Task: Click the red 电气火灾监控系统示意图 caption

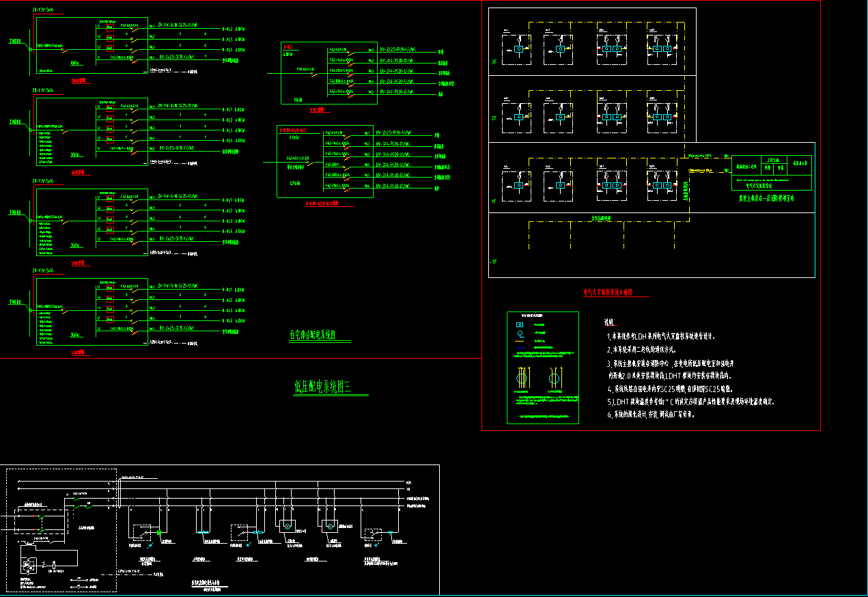Action: point(608,292)
